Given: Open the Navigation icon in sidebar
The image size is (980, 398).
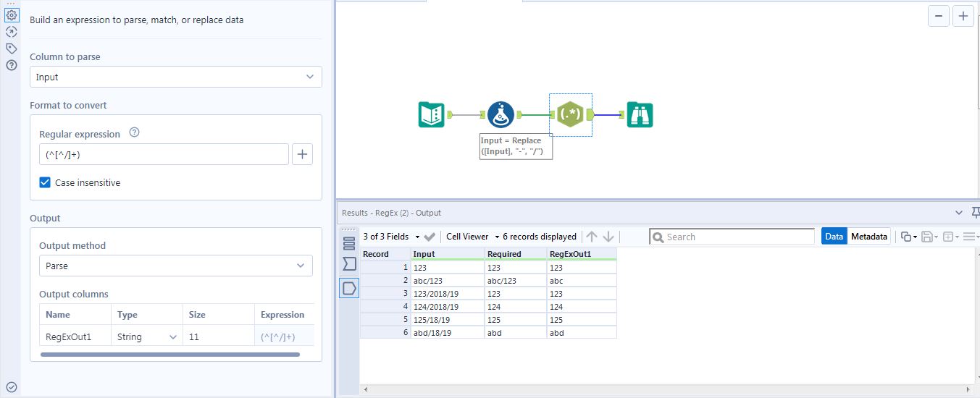Looking at the screenshot, I should click(x=12, y=32).
